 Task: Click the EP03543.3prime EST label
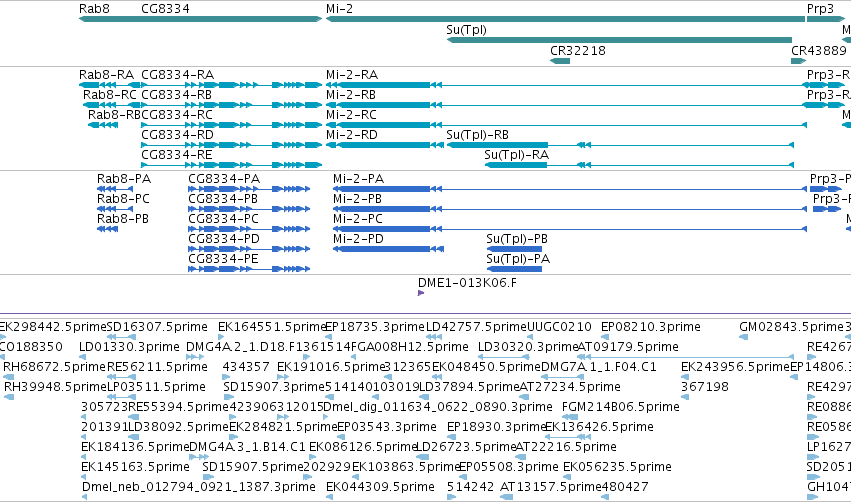(x=387, y=427)
